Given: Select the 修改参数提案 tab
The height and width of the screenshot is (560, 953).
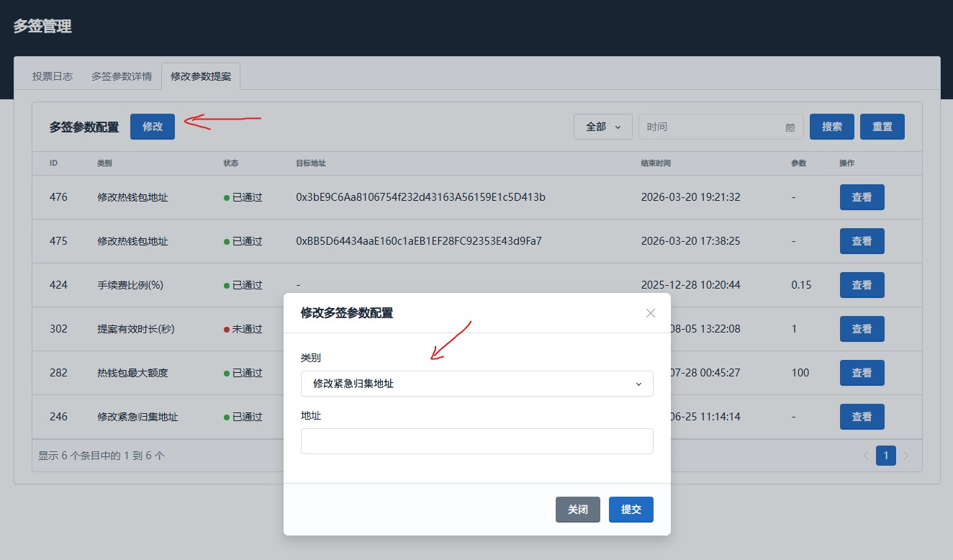Looking at the screenshot, I should coord(201,76).
